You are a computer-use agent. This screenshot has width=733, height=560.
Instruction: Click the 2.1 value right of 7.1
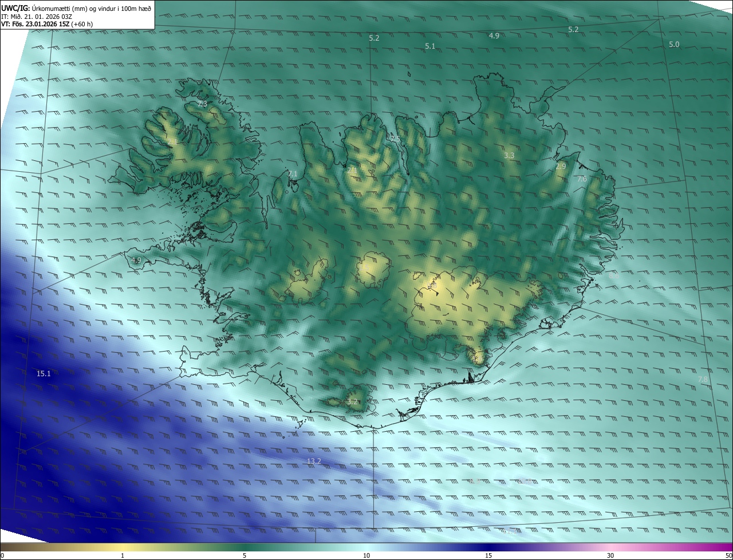[x=352, y=169]
